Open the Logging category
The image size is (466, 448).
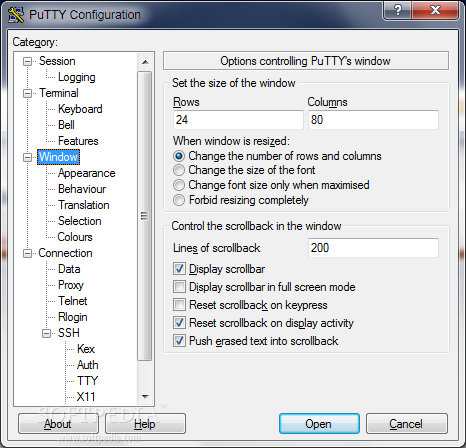(77, 77)
